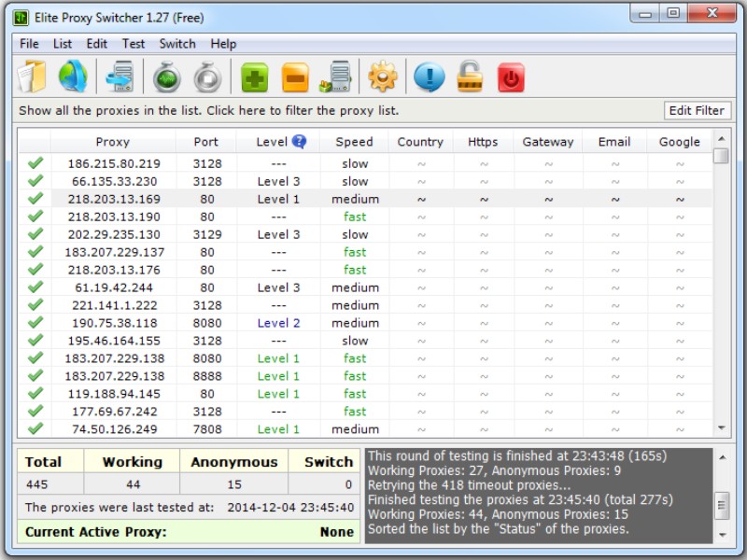Remove proxy with the orange minus icon

(295, 77)
